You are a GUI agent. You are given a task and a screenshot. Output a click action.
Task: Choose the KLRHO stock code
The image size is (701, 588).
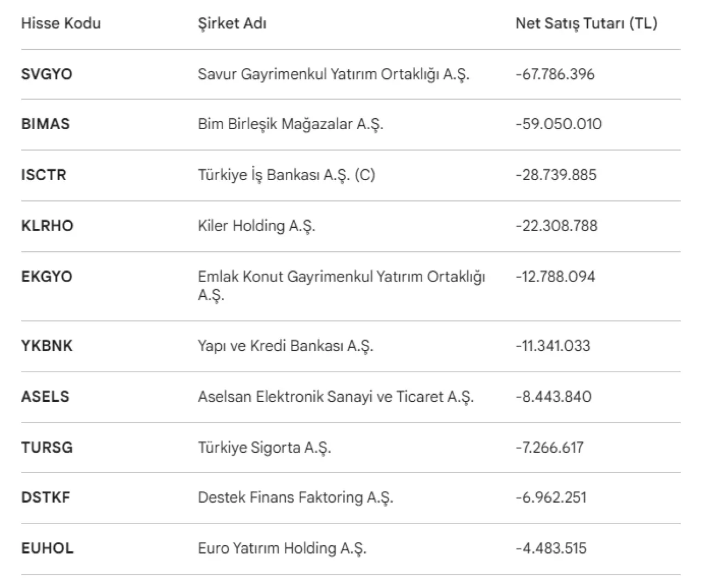coord(47,226)
